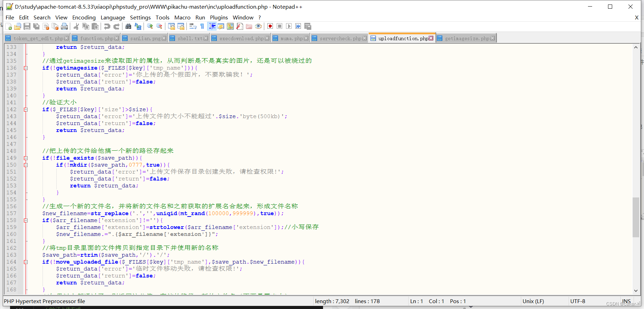
Task: Close the sanLian.png tab
Action: [164, 38]
